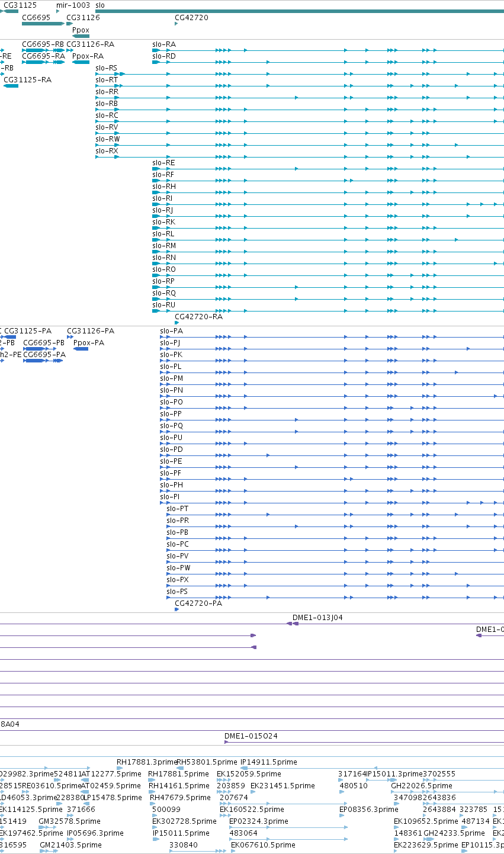Select EST label EK231451.5prime
The height and width of the screenshot is (854, 504).
283,786
